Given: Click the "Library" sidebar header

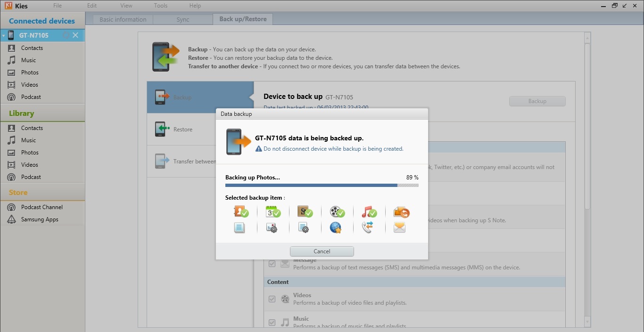Looking at the screenshot, I should pyautogui.click(x=21, y=113).
